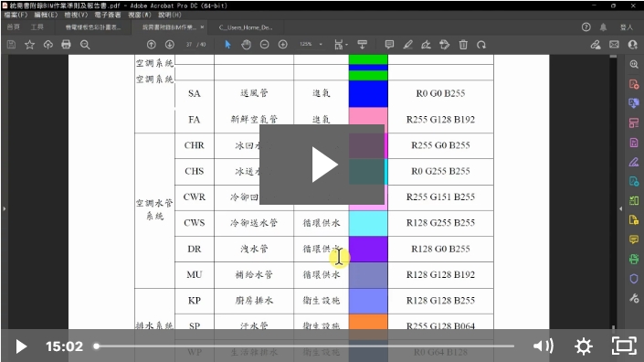Open the Fill & Sign pen sidebar tool
The width and height of the screenshot is (644, 362).
tap(634, 162)
